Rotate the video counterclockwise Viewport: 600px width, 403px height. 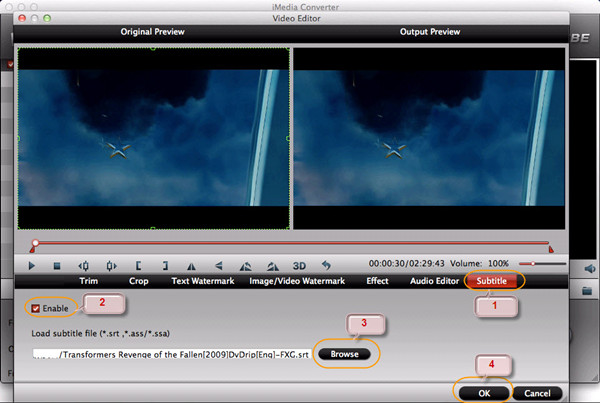(245, 266)
